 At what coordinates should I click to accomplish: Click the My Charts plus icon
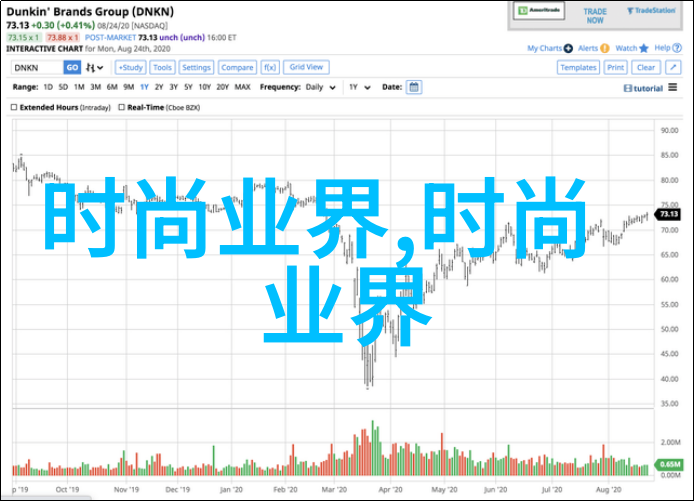[x=568, y=48]
